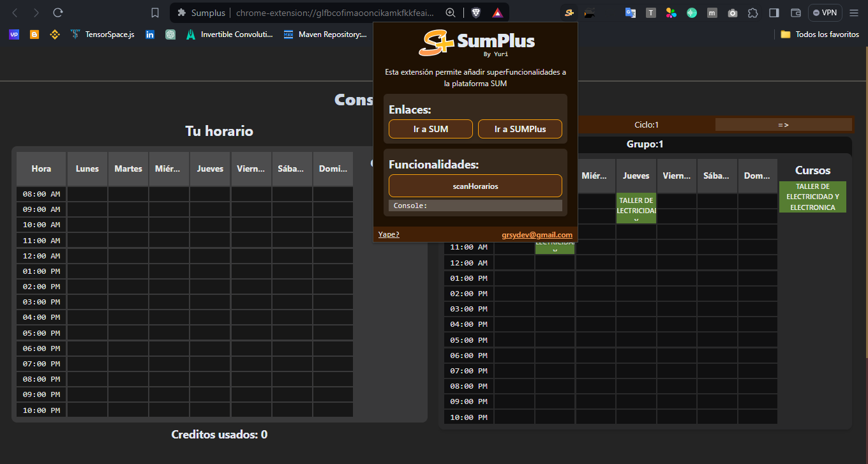Open the ChatGPT bookmark icon

[170, 34]
